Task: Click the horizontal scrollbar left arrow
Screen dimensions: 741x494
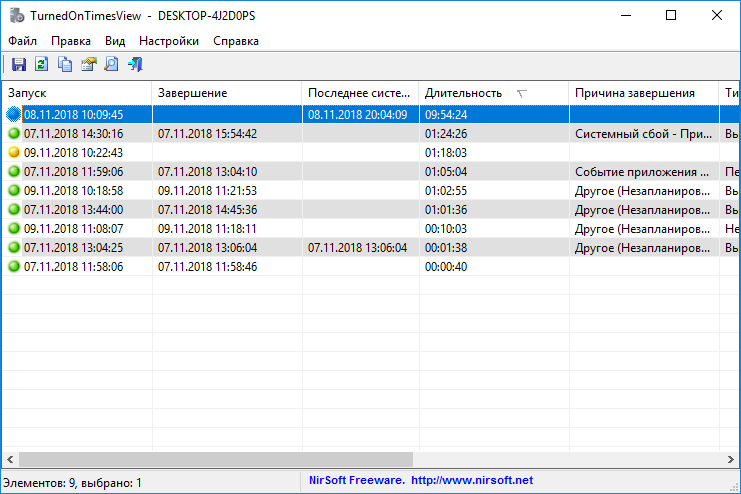Action: tap(10, 459)
